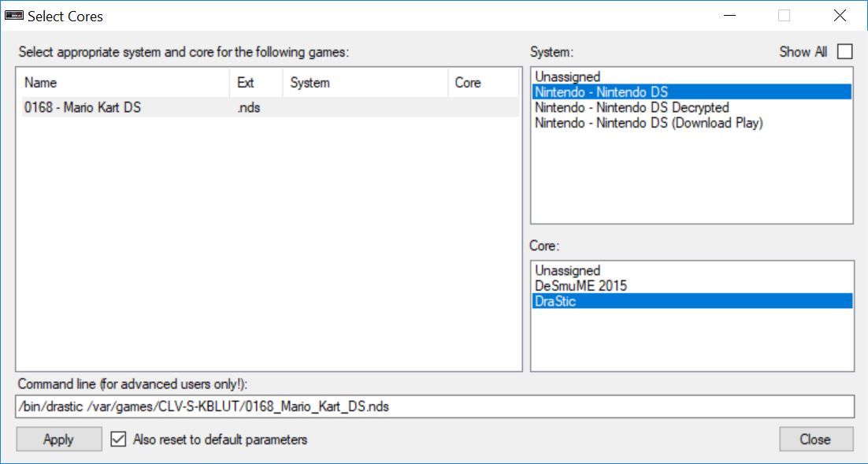Viewport: 868px width, 464px height.
Task: Select the 0168 - Mario Kart DS row
Action: click(270, 107)
